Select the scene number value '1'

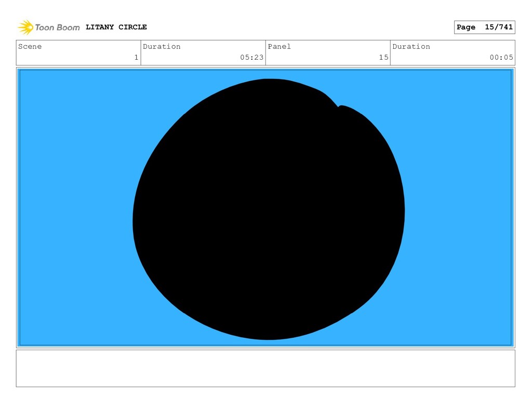(x=136, y=57)
